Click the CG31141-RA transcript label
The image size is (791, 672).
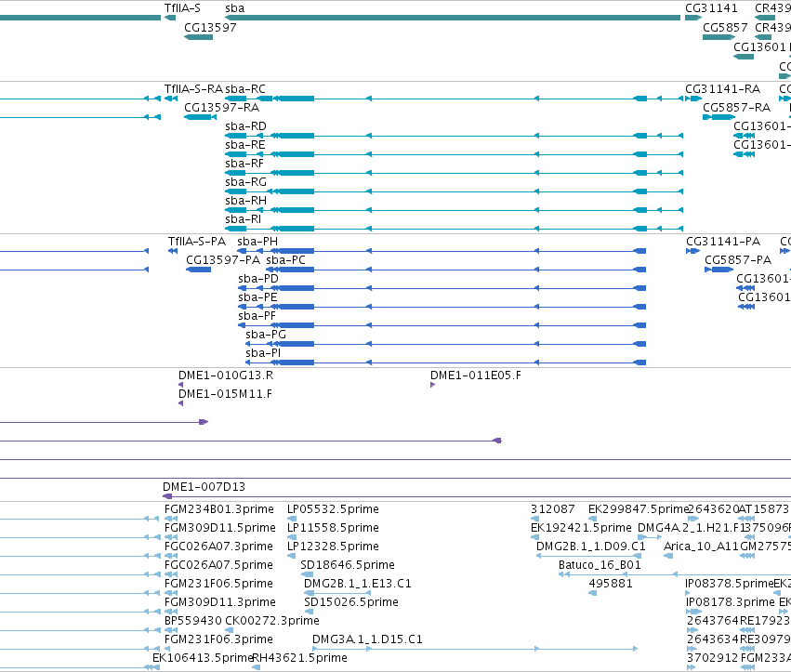pyautogui.click(x=722, y=89)
